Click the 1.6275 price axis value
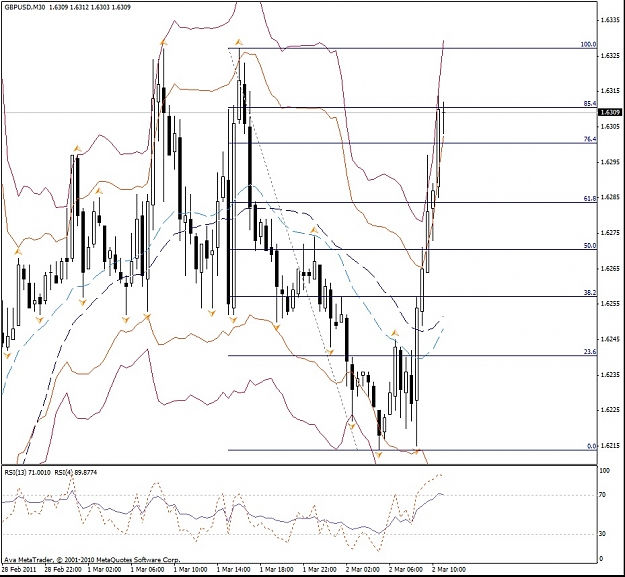This screenshot has height=577, width=625. (x=610, y=233)
